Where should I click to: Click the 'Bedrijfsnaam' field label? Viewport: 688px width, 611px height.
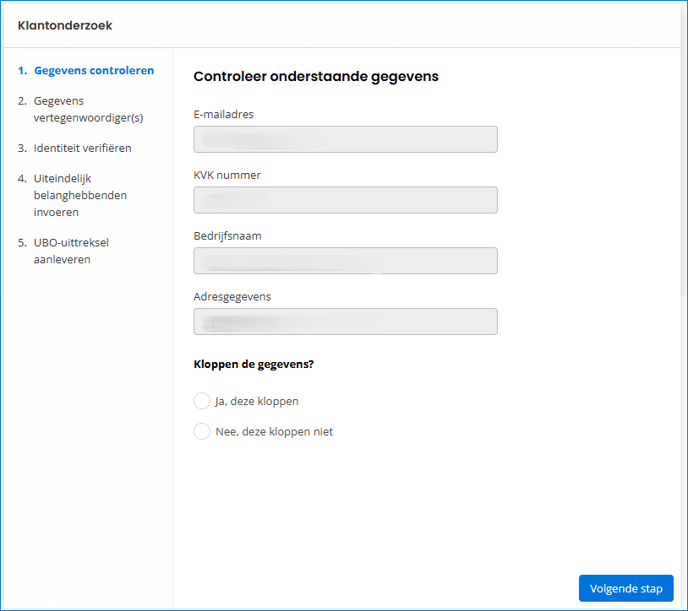click(227, 236)
